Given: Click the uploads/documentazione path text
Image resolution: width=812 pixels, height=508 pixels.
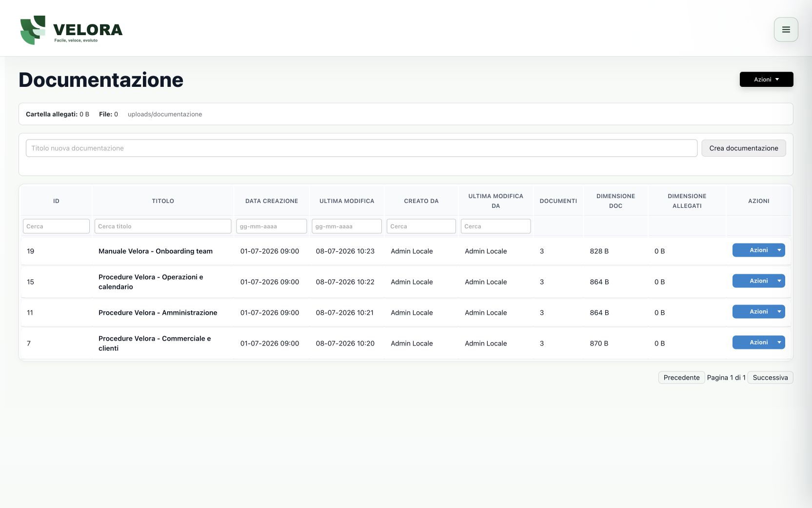Looking at the screenshot, I should [165, 114].
